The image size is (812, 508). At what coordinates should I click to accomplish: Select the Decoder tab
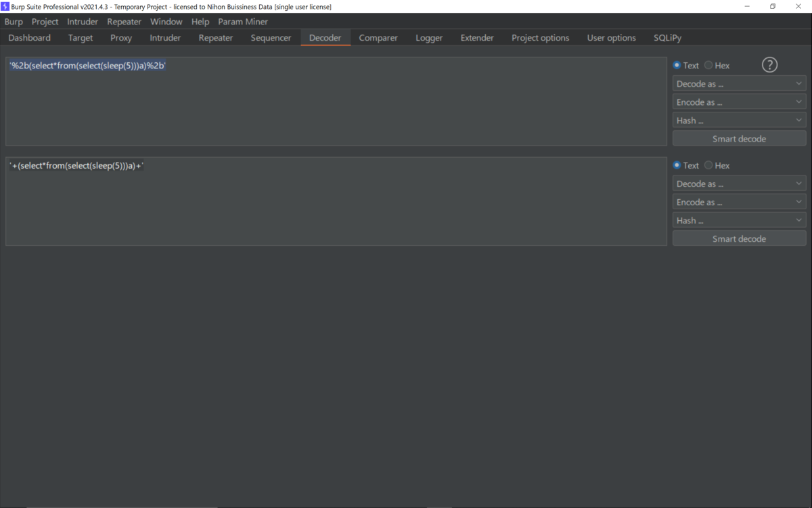point(325,38)
